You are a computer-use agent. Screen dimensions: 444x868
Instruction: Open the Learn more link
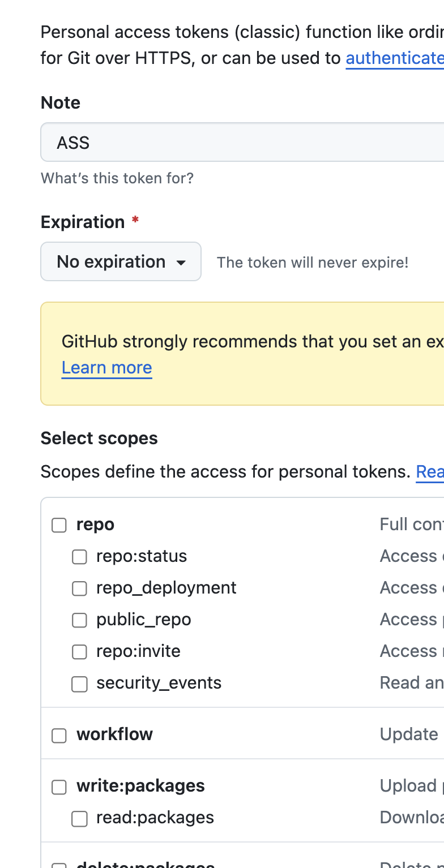pyautogui.click(x=106, y=368)
